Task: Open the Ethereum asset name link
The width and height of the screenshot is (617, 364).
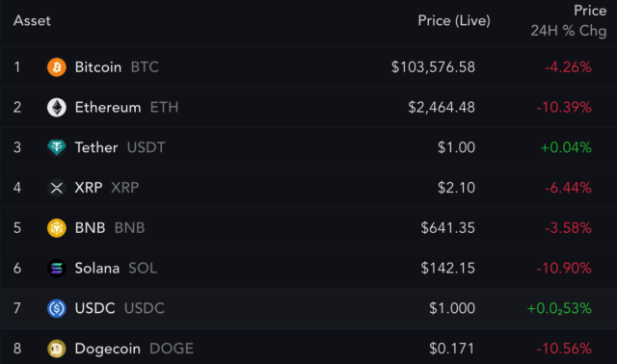Action: pyautogui.click(x=108, y=107)
